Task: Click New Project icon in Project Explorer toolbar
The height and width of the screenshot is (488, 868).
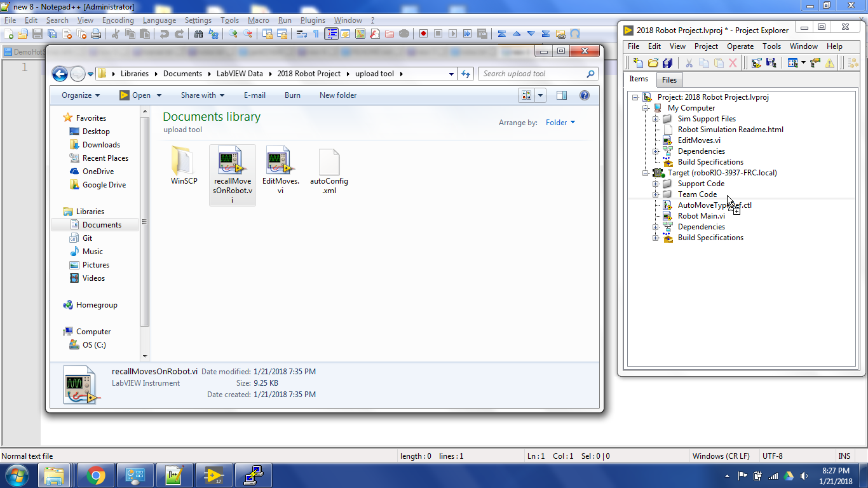Action: [638, 63]
